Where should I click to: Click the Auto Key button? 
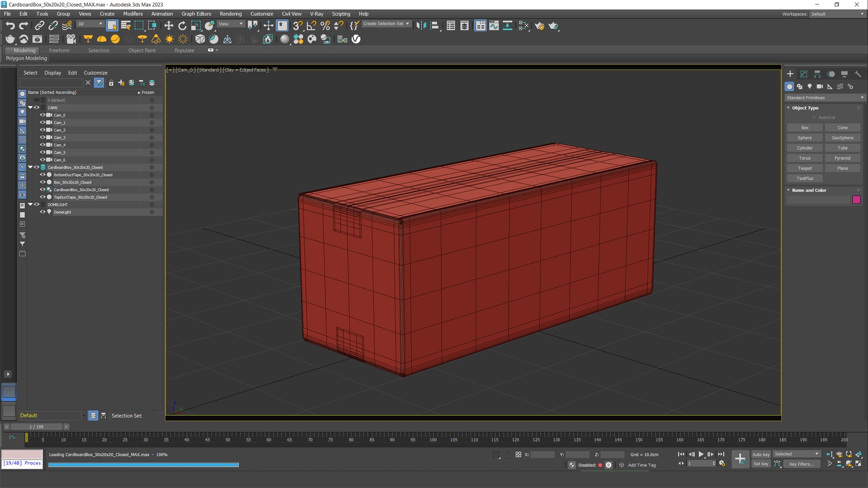click(x=761, y=455)
